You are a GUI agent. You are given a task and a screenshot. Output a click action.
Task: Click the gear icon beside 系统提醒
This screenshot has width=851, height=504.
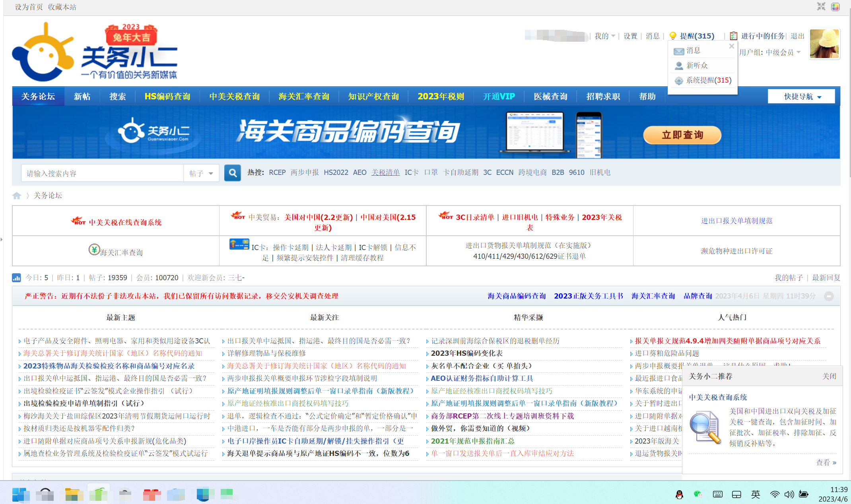pos(679,81)
